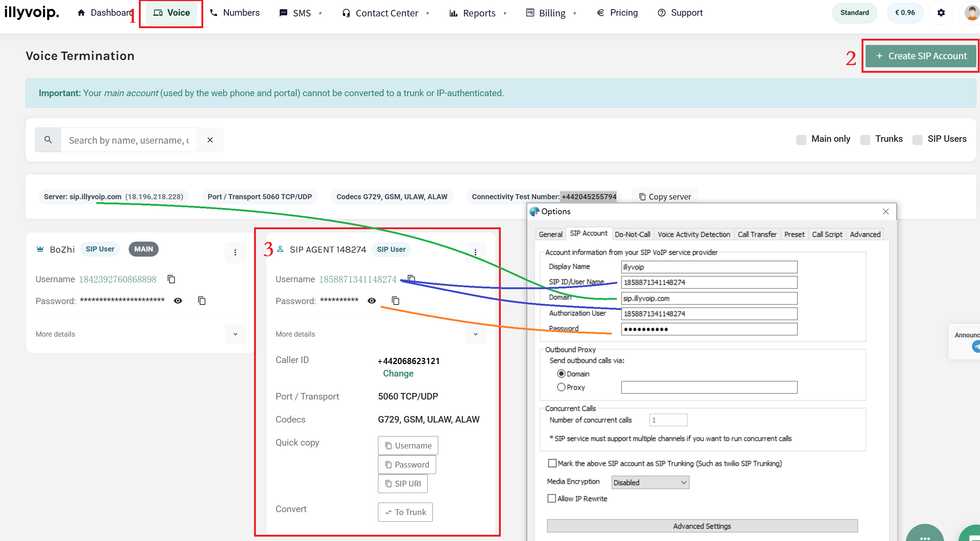This screenshot has height=541, width=980.
Task: Reveal the BoZhi password with the eye toggle
Action: 178,300
